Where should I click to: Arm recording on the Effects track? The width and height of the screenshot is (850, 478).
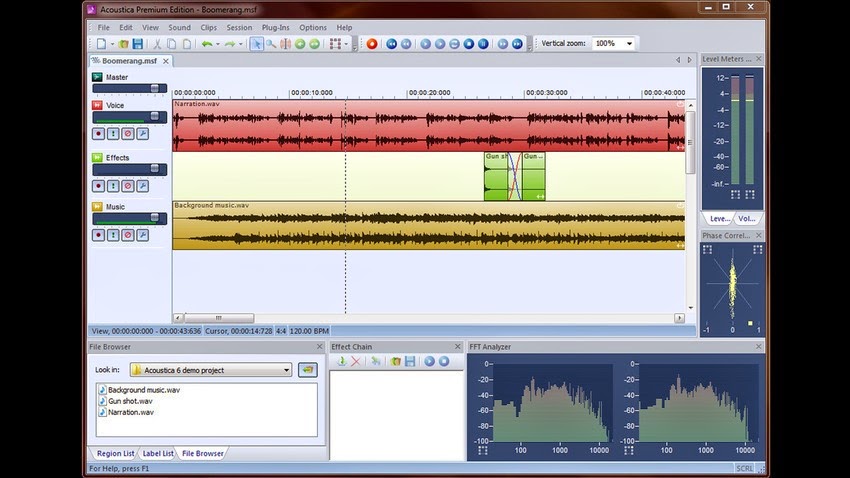coord(98,186)
